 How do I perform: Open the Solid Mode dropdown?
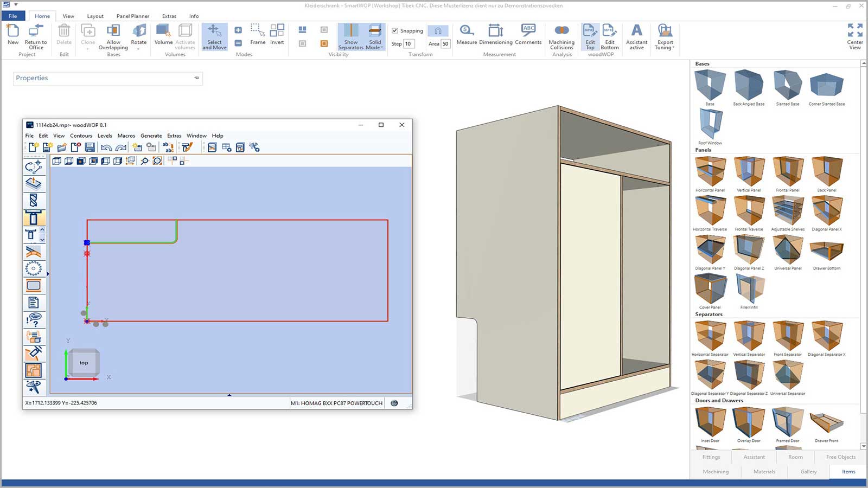tap(375, 37)
